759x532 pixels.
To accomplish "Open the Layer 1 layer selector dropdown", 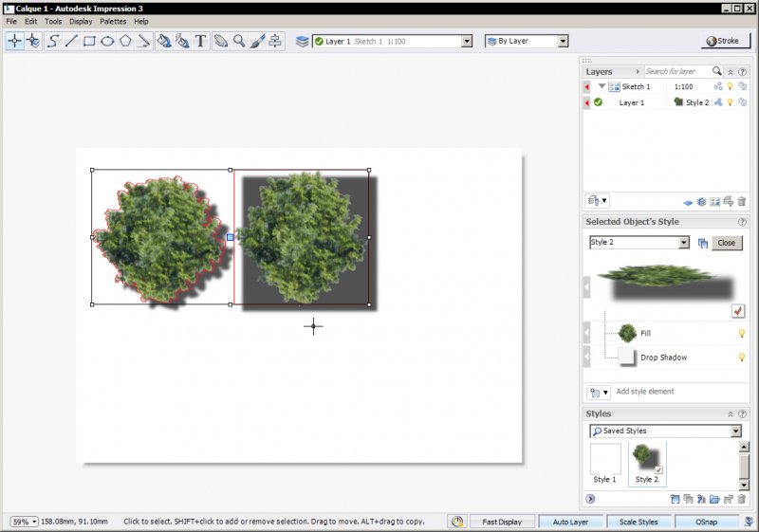I will tap(467, 42).
